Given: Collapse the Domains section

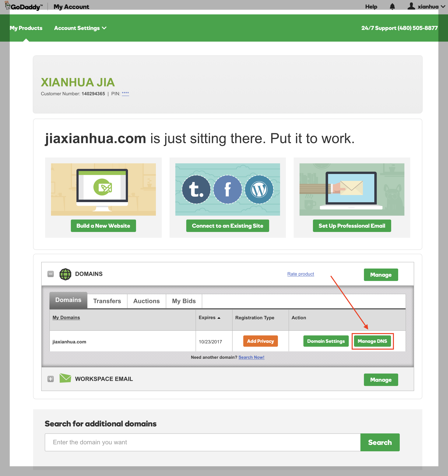Looking at the screenshot, I should 51,274.
